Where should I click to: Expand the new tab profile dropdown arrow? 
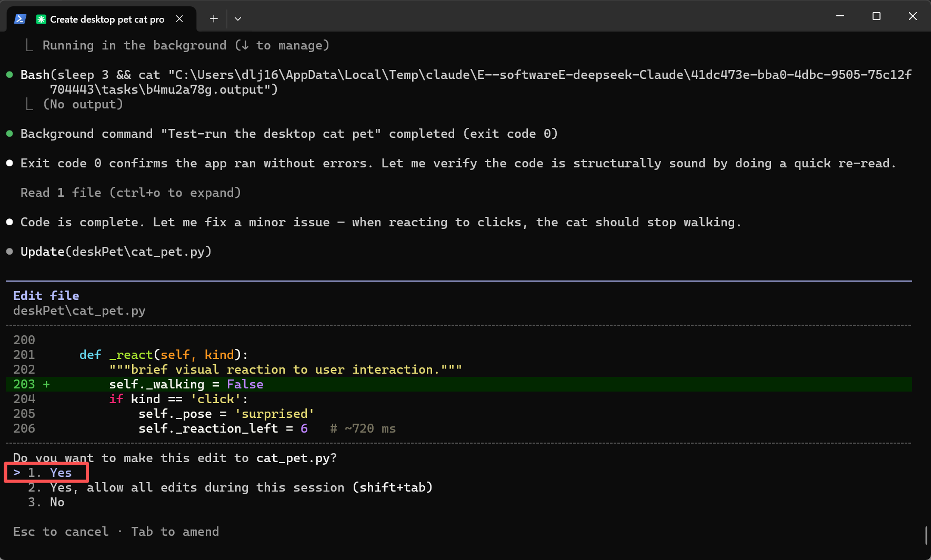click(x=238, y=19)
